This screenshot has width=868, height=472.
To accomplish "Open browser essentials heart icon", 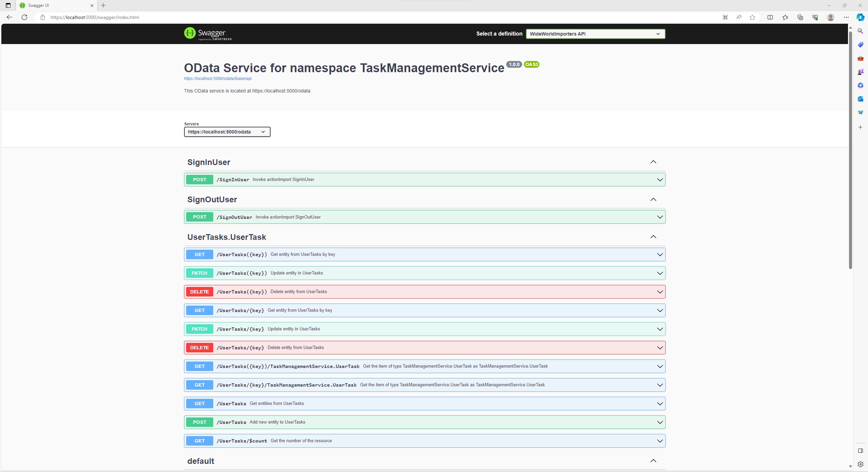I will coord(815,17).
